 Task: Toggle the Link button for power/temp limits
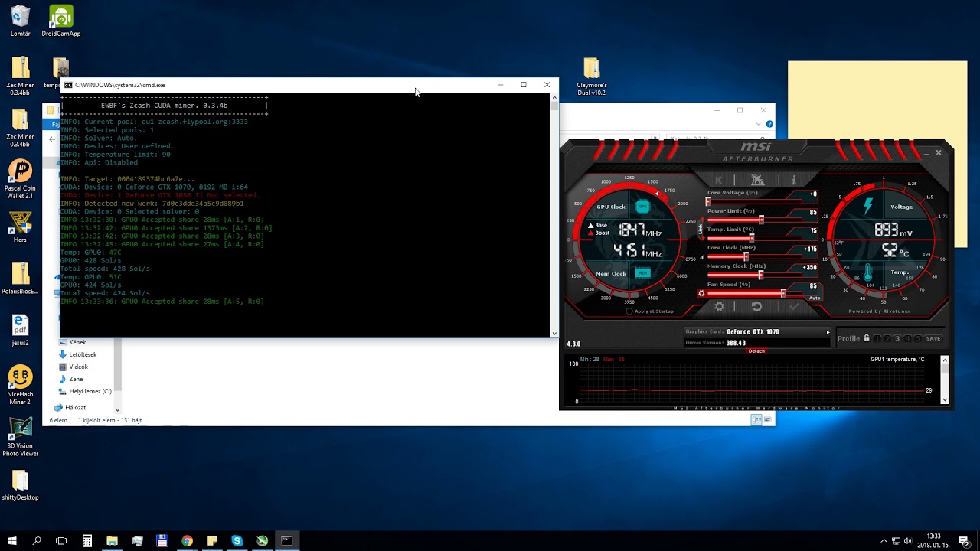(700, 227)
